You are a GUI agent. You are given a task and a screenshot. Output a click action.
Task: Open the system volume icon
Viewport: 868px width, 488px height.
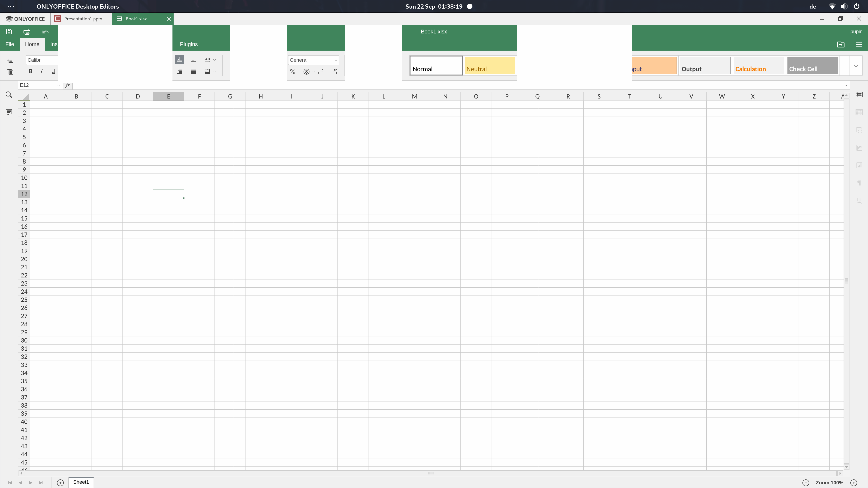[x=844, y=6]
